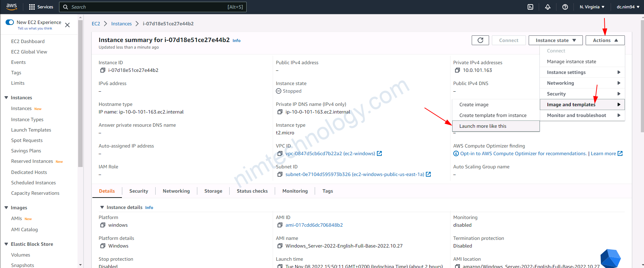Switch to the Details tab
The width and height of the screenshot is (644, 268).
107,191
